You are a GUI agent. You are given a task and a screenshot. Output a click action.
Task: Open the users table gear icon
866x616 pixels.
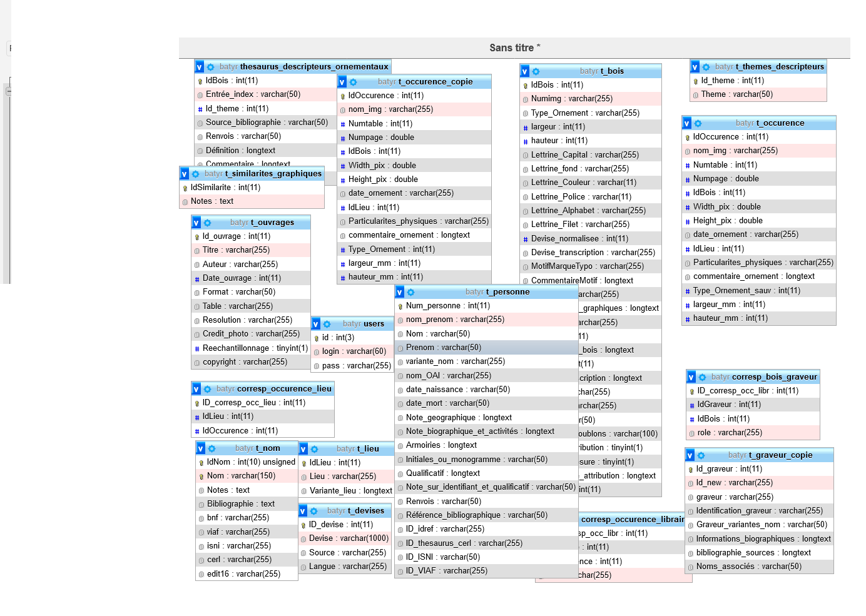pyautogui.click(x=327, y=324)
